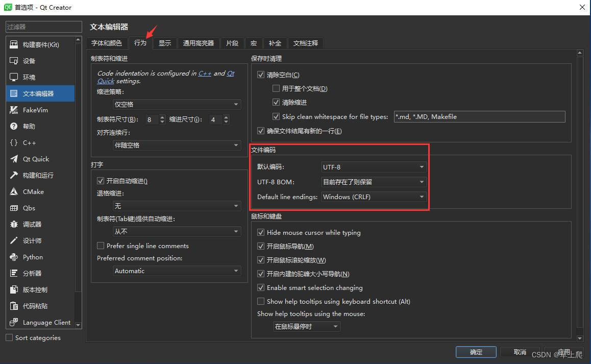Click the skip whitespace file types field
This screenshot has width=591, height=364.
[479, 116]
